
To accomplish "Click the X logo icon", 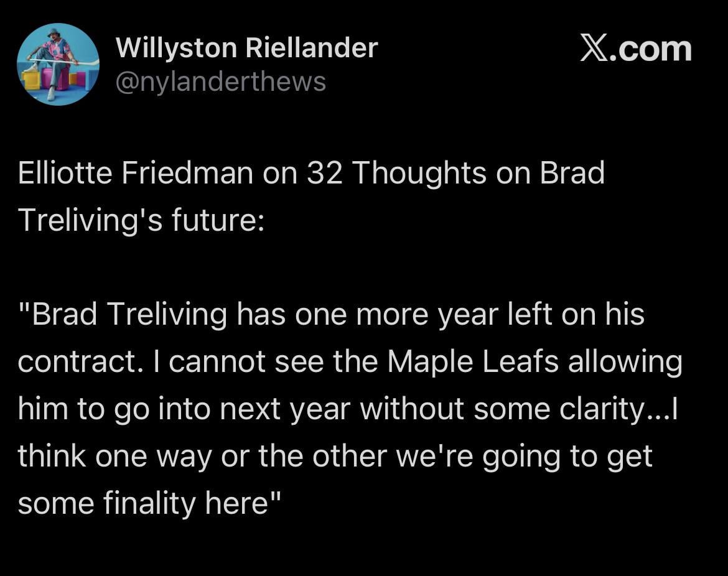I will pos(594,49).
